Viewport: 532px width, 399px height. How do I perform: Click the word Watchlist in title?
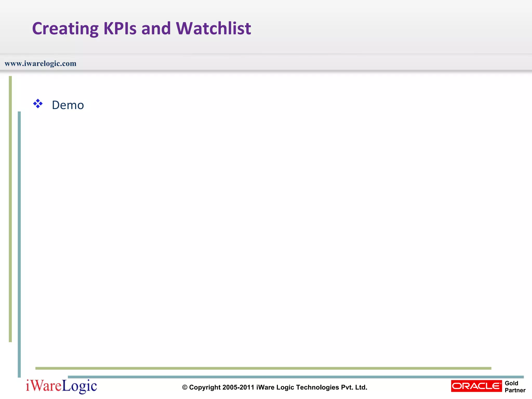tap(213, 28)
